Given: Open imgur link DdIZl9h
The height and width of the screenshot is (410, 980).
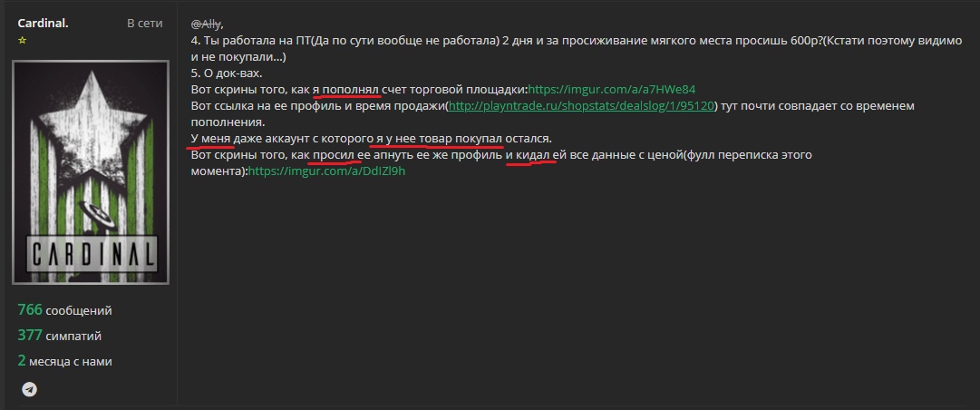Looking at the screenshot, I should click(327, 171).
